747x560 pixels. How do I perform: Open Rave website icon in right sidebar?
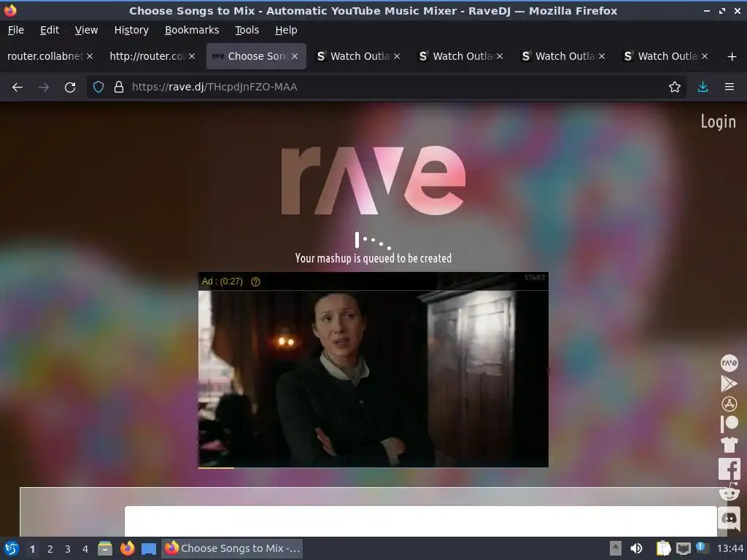tap(729, 363)
